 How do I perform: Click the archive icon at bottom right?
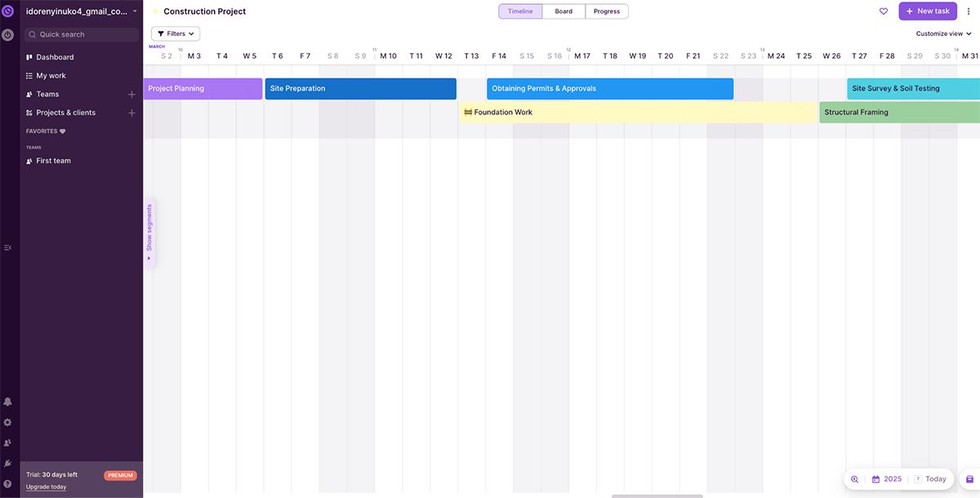click(969, 479)
